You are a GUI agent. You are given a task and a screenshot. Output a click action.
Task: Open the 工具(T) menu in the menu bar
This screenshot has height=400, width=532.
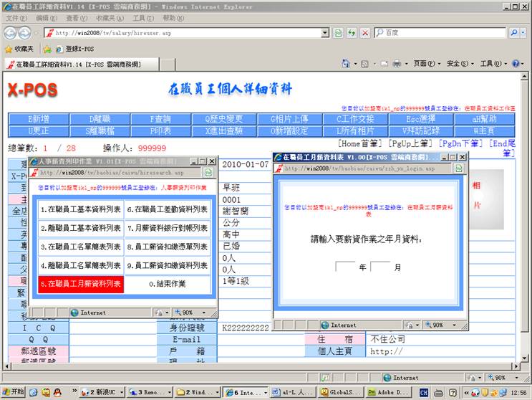tap(142, 18)
